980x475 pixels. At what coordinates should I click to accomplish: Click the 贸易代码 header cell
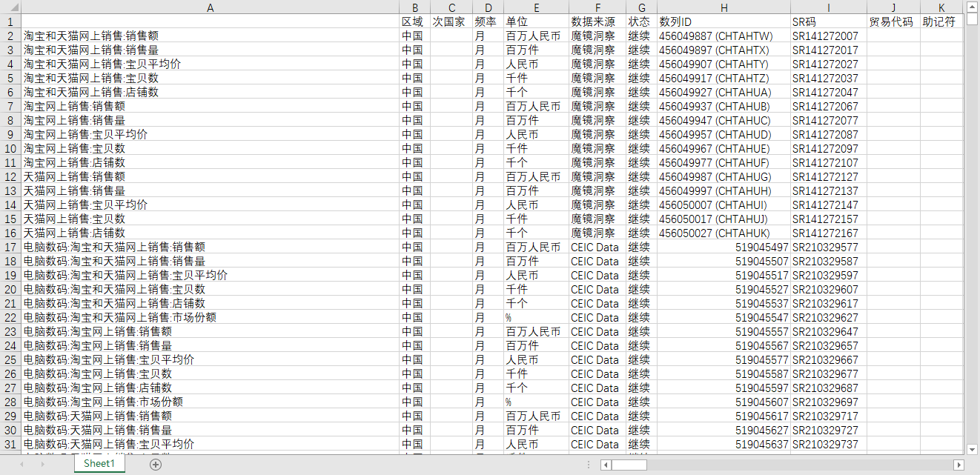click(x=893, y=21)
